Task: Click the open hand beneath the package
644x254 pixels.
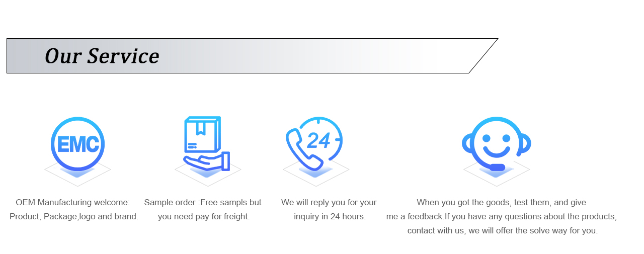Action: click(207, 161)
